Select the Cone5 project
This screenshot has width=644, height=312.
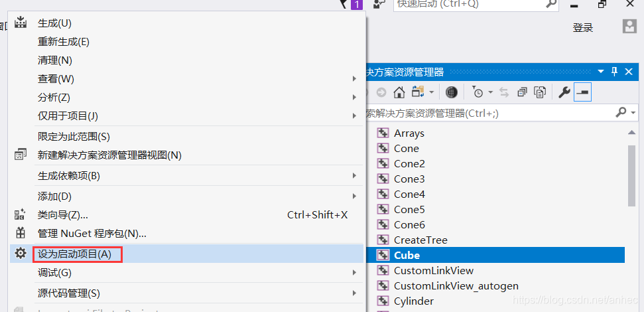[409, 210]
